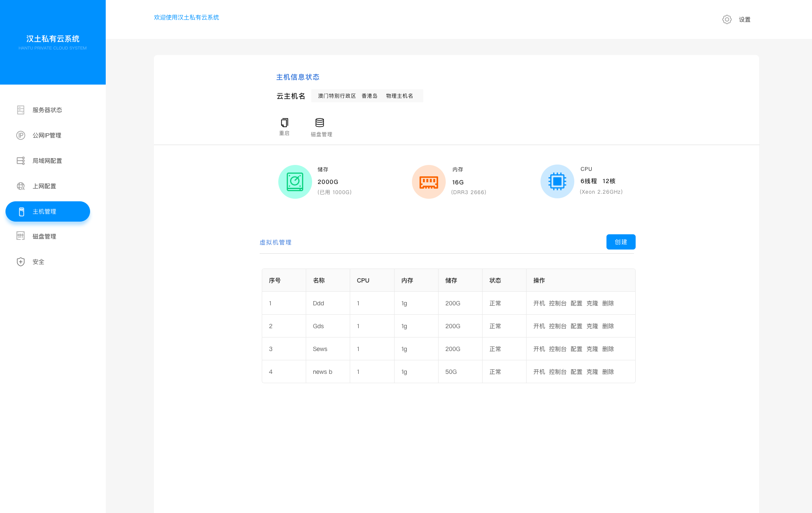Click 开机 for VM Gds
The height and width of the screenshot is (513, 812).
[539, 326]
